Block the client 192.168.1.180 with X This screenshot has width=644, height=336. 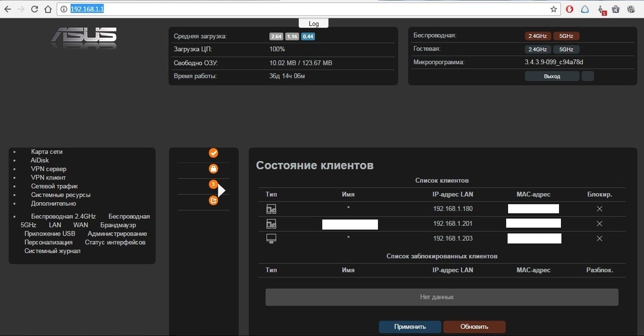click(599, 209)
